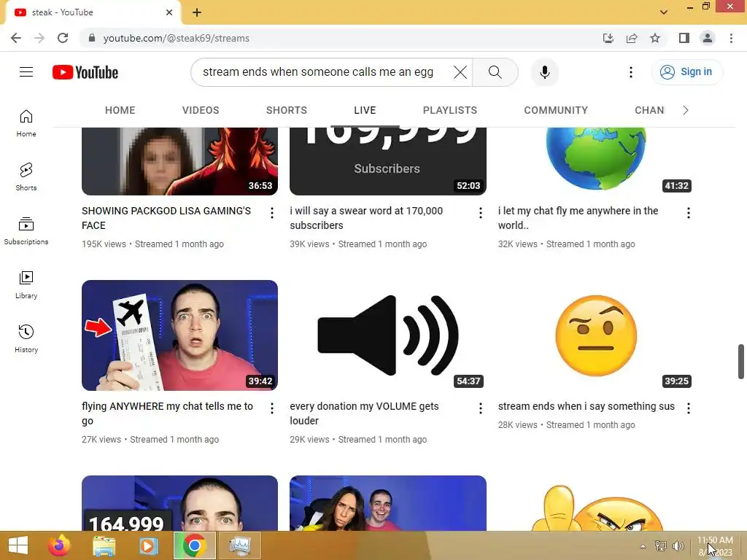Image resolution: width=747 pixels, height=560 pixels.
Task: Open the media player taskbar icon
Action: [x=148, y=545]
